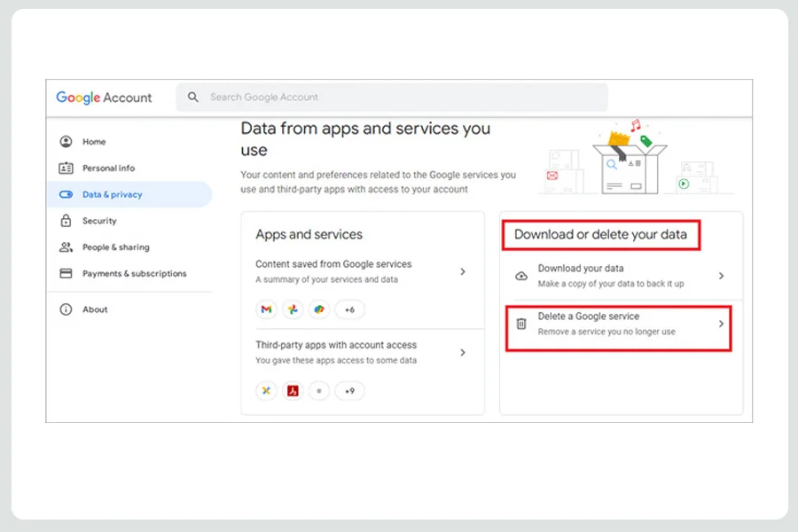Click the +6 more services chip
Image resolution: width=798 pixels, height=532 pixels.
click(x=349, y=309)
